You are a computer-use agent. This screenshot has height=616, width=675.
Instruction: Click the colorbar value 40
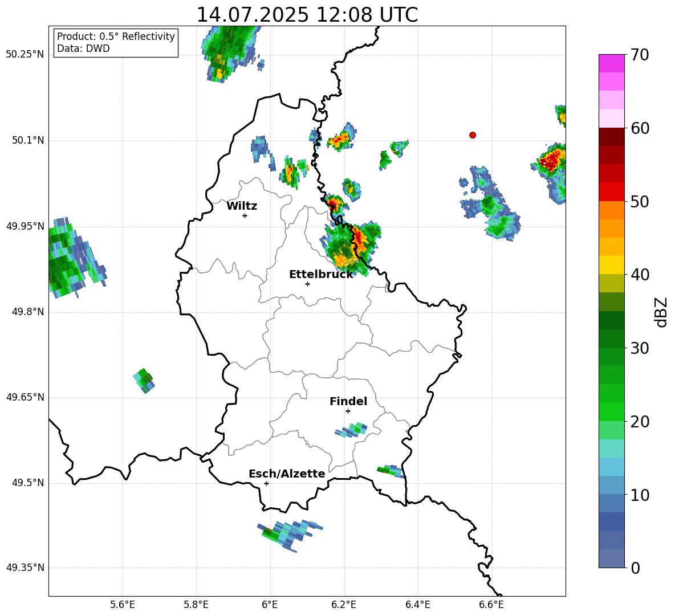640,275
